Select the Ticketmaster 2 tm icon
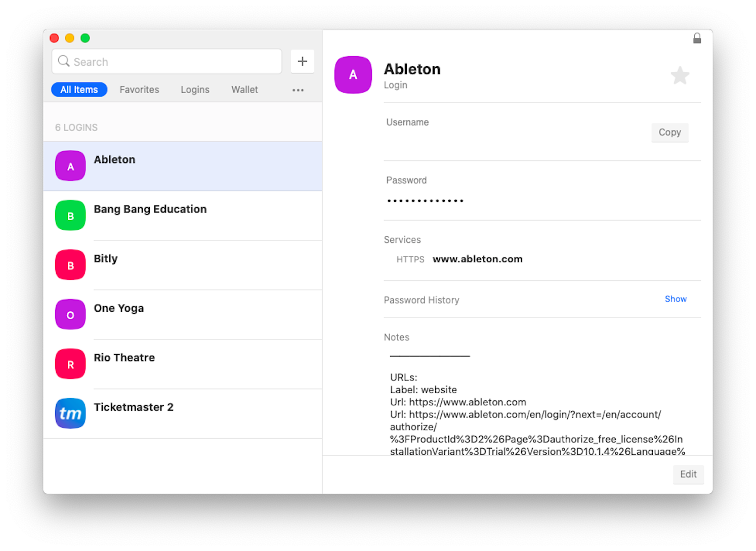The width and height of the screenshot is (756, 551). (x=70, y=413)
